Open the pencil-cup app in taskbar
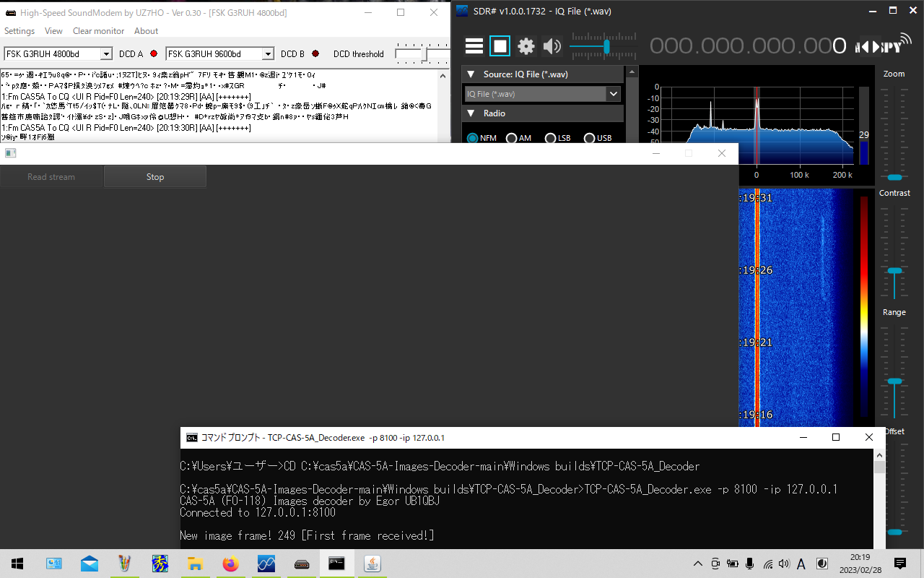Screen dimensions: 924x578 (x=125, y=564)
